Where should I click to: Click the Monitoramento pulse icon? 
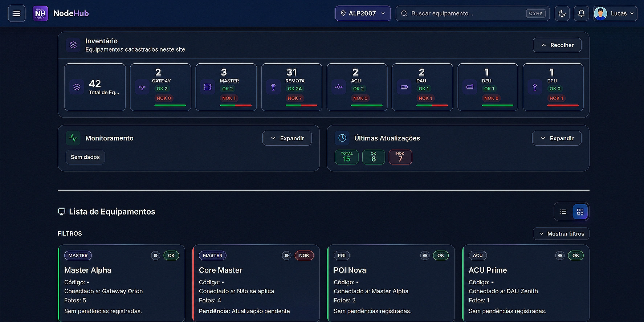[x=73, y=138]
